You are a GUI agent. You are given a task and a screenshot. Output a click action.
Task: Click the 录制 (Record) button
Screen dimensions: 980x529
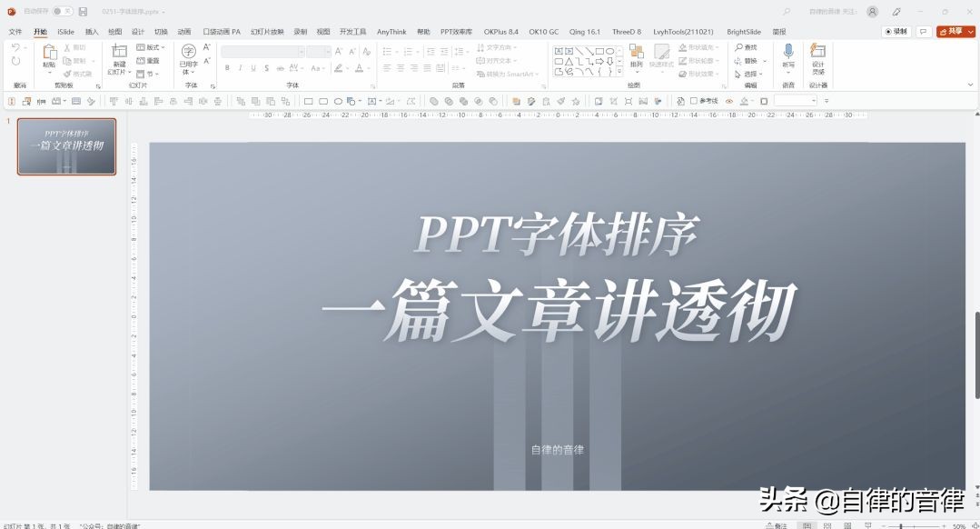pyautogui.click(x=895, y=31)
